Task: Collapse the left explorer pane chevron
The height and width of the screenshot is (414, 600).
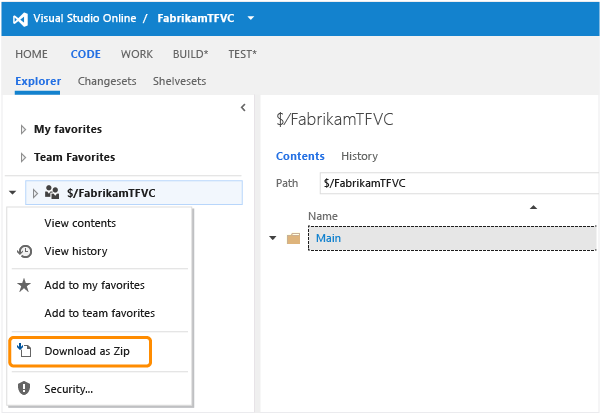Action: pos(243,108)
